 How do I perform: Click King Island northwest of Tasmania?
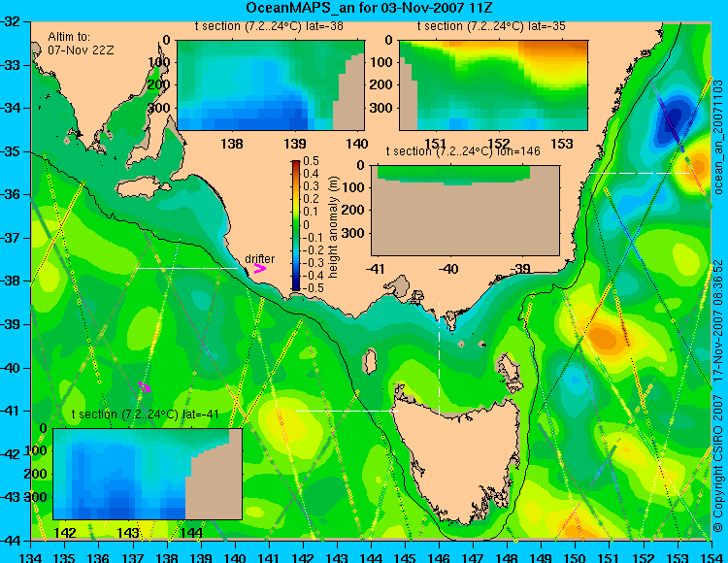[x=369, y=361]
